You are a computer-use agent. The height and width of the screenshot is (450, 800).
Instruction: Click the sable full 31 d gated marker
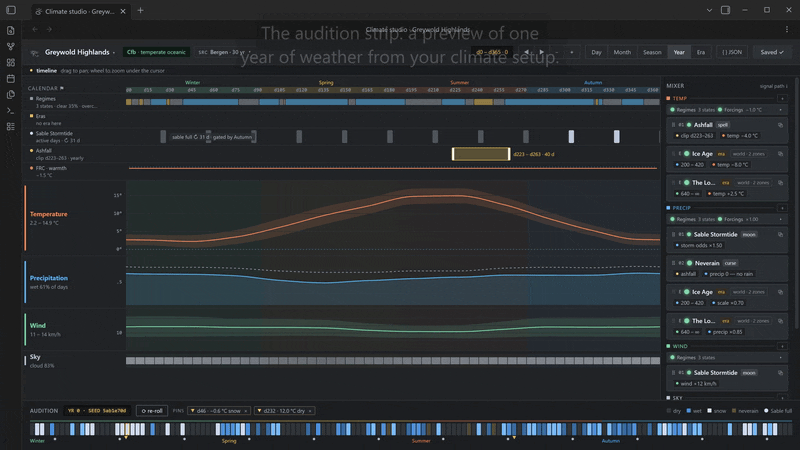click(212, 137)
